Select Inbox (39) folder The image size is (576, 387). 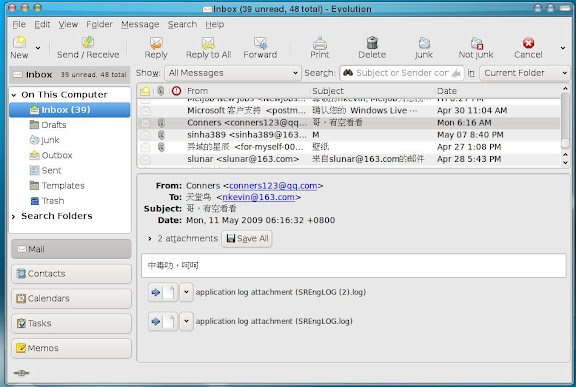69,110
